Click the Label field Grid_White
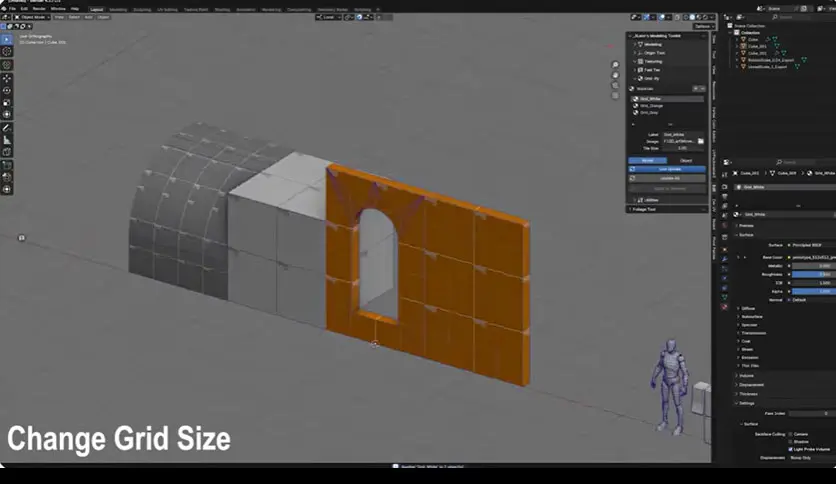This screenshot has height=484, width=836. pos(683,134)
